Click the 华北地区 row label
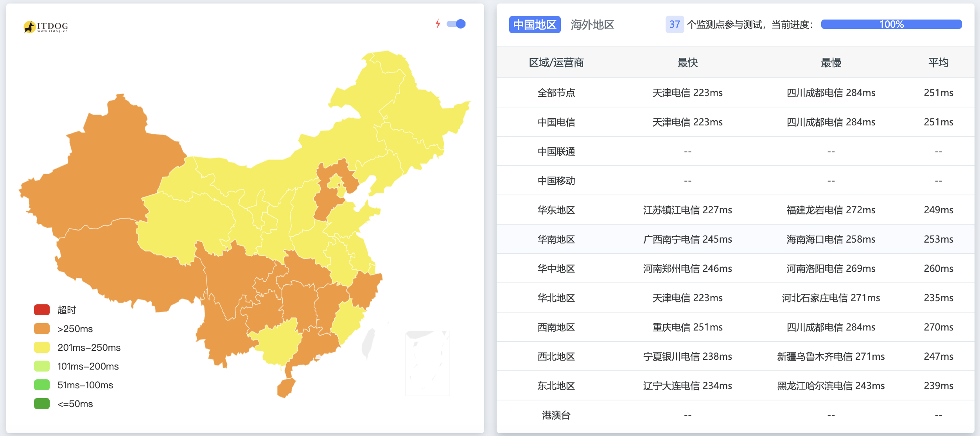 pos(556,298)
